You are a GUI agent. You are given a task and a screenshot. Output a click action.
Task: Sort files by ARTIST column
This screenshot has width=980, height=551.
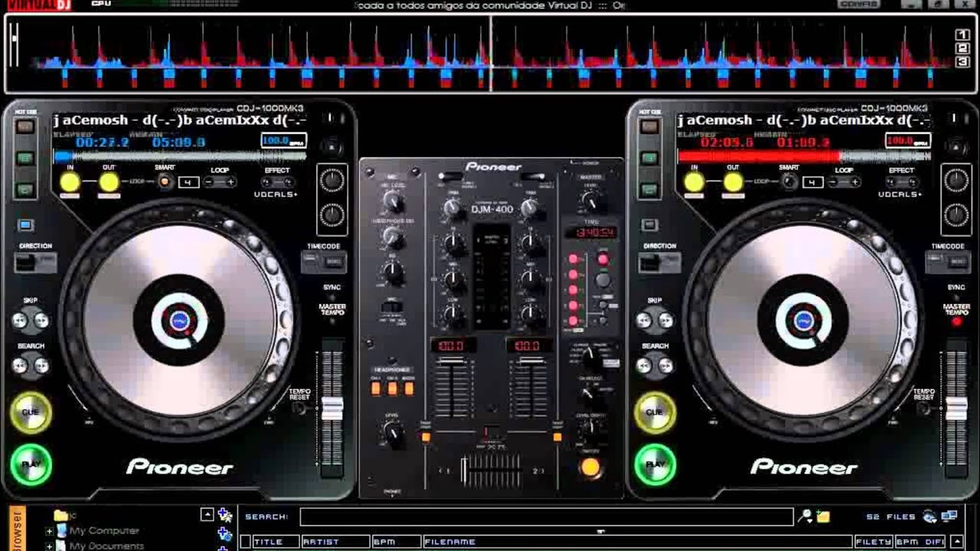(335, 542)
